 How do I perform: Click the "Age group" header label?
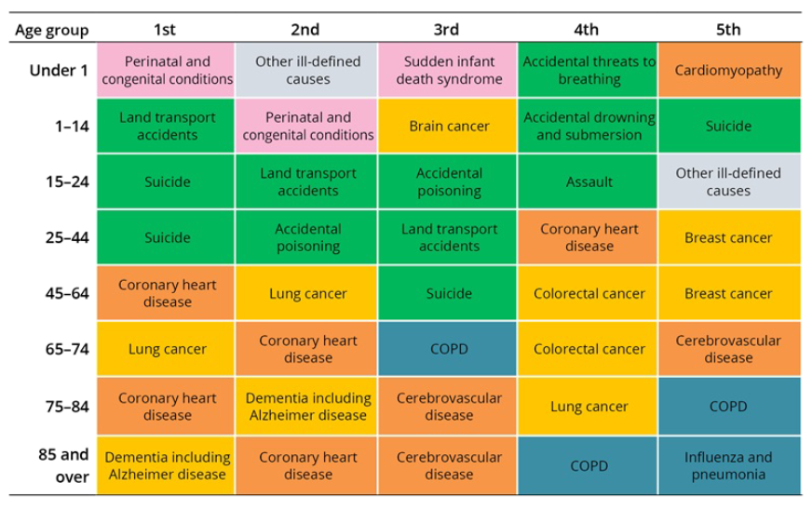click(x=52, y=30)
